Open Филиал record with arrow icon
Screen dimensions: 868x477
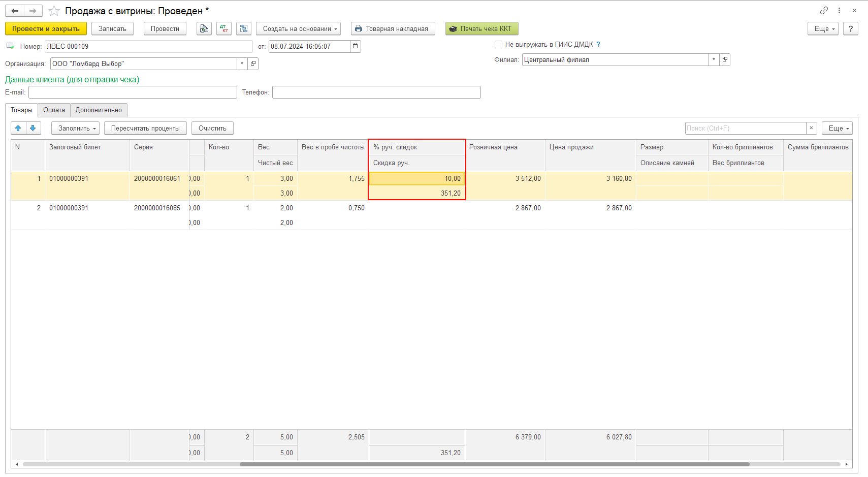tap(725, 59)
